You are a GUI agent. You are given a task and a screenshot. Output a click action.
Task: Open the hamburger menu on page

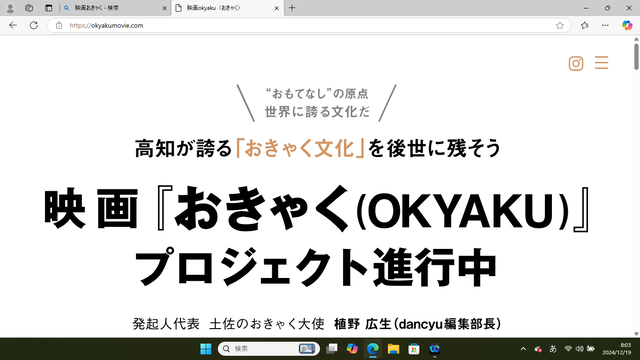pos(601,63)
